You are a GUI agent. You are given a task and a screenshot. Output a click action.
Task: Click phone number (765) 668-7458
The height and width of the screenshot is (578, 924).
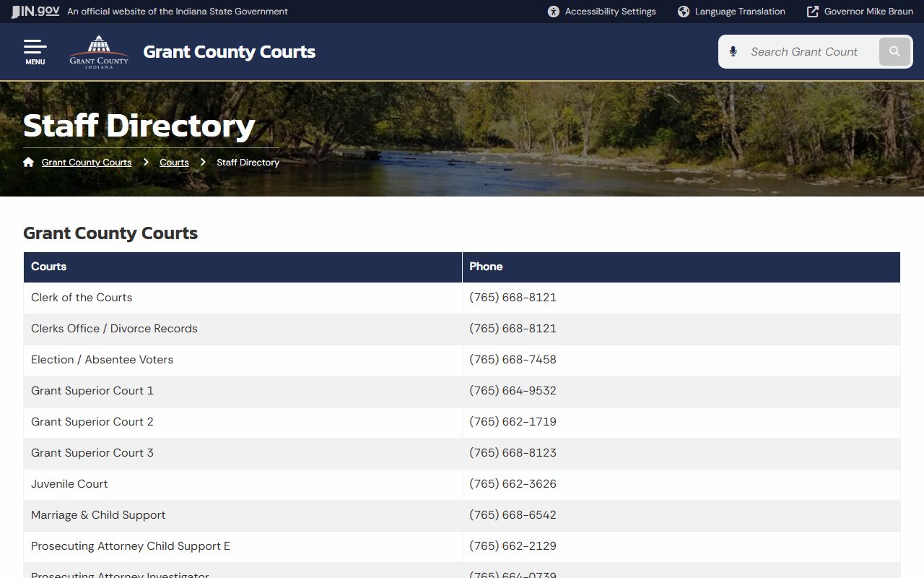(513, 360)
